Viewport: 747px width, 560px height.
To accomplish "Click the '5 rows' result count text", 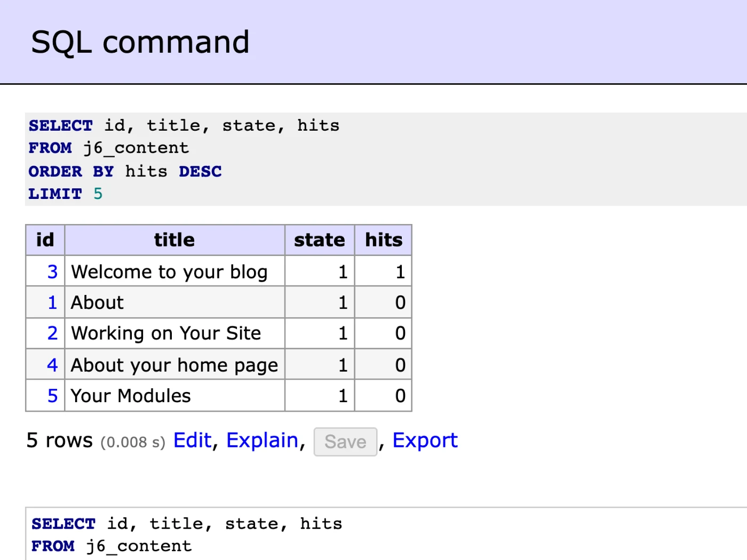I will (x=60, y=441).
